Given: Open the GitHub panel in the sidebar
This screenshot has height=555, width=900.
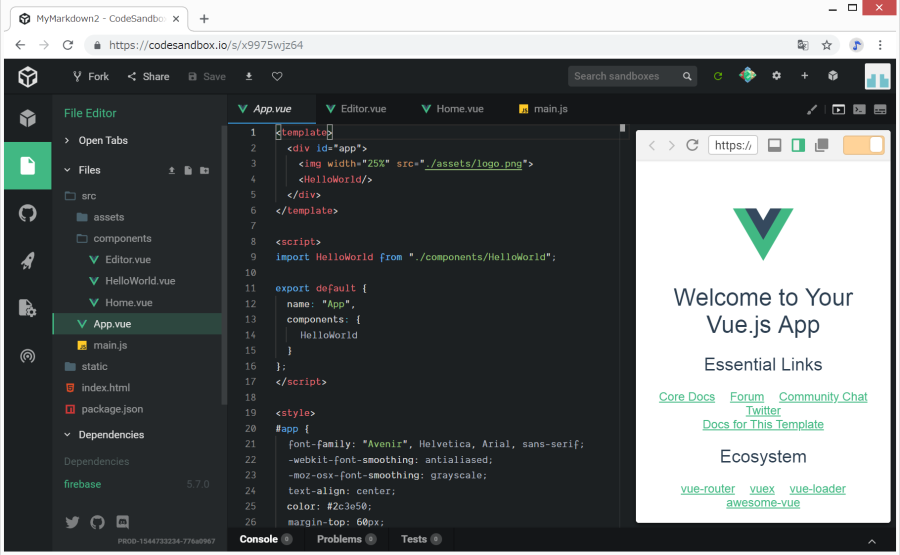Looking at the screenshot, I should (28, 213).
